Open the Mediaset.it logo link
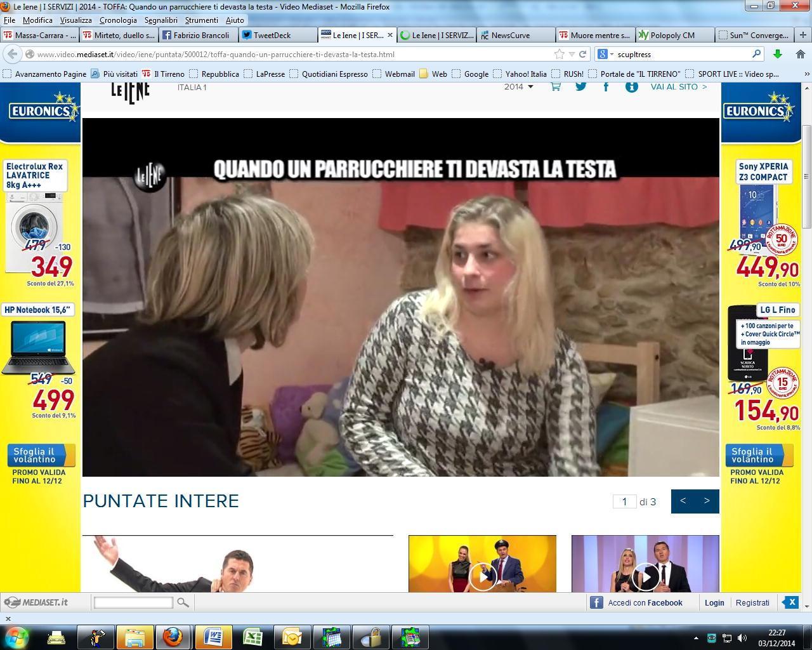The width and height of the screenshot is (812, 650). click(x=36, y=602)
